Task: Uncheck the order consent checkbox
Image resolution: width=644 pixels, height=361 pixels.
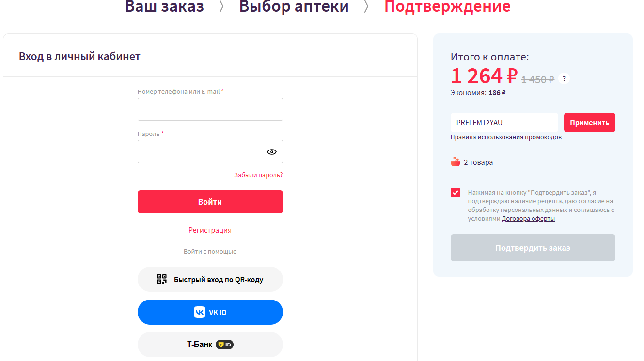Action: click(x=456, y=193)
